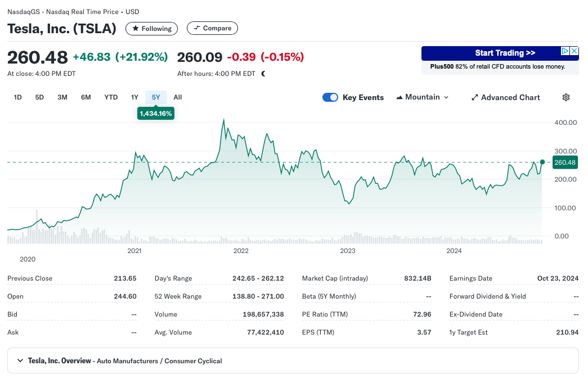Select the 3M time range

pos(62,97)
